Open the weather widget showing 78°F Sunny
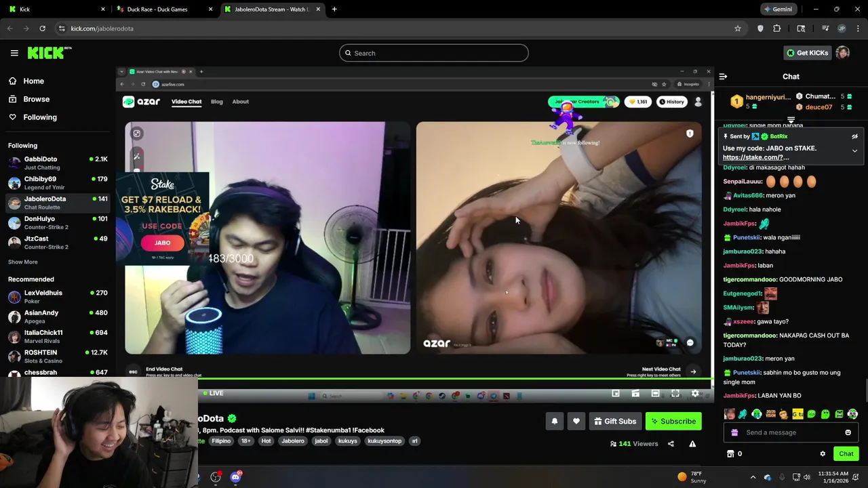The image size is (868, 488). 692,477
